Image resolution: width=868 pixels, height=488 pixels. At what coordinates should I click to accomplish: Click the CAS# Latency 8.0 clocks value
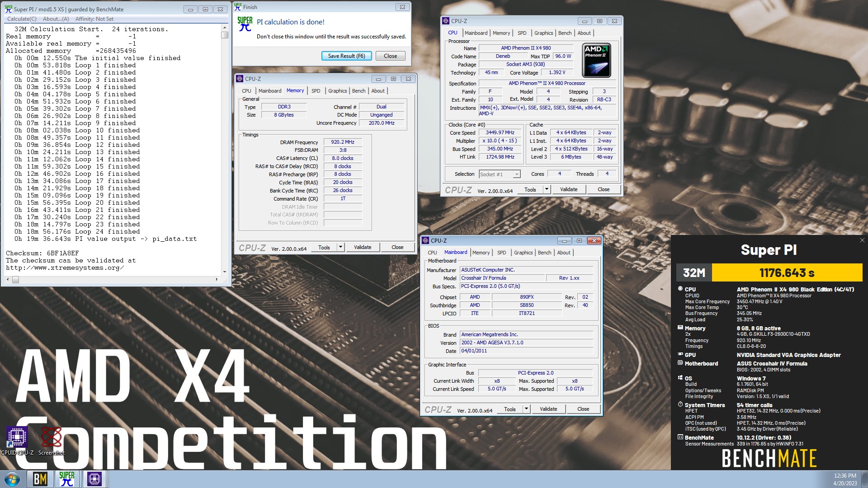pyautogui.click(x=342, y=158)
